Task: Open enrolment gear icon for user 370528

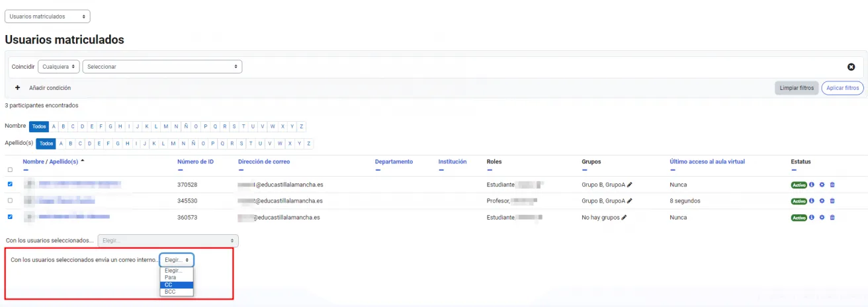Action: (x=822, y=185)
